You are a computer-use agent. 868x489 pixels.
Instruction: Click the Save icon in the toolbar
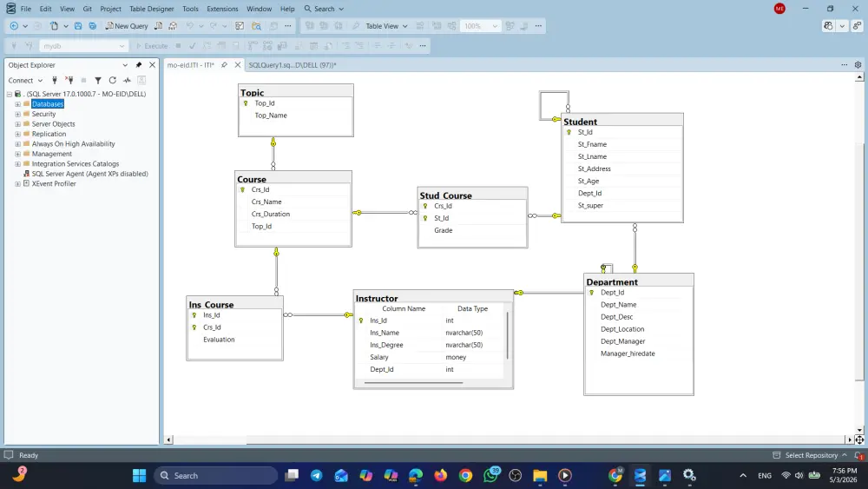78,26
